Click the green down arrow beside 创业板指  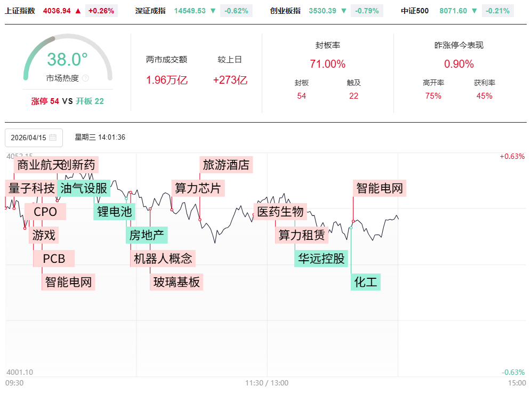[343, 11]
